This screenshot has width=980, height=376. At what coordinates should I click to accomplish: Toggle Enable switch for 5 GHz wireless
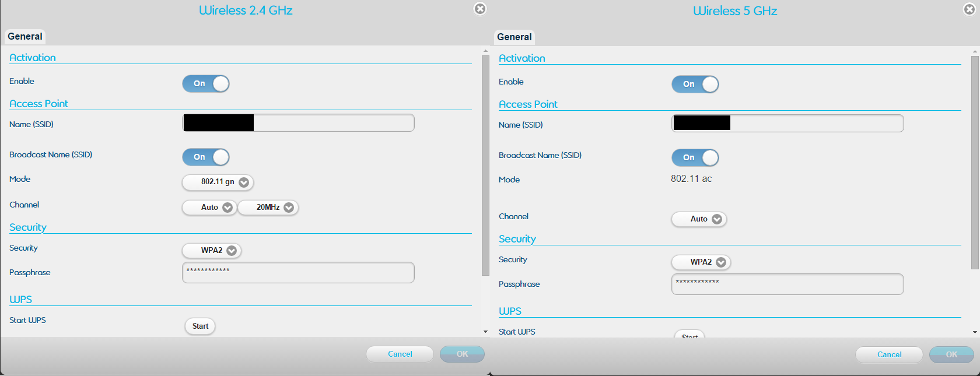[x=695, y=84]
